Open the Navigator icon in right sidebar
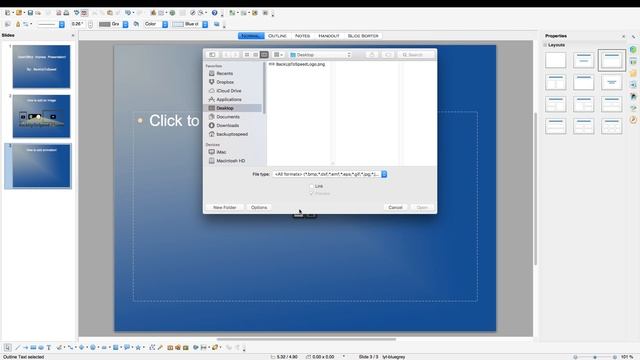Image resolution: width=640 pixels, height=360 pixels. (633, 120)
